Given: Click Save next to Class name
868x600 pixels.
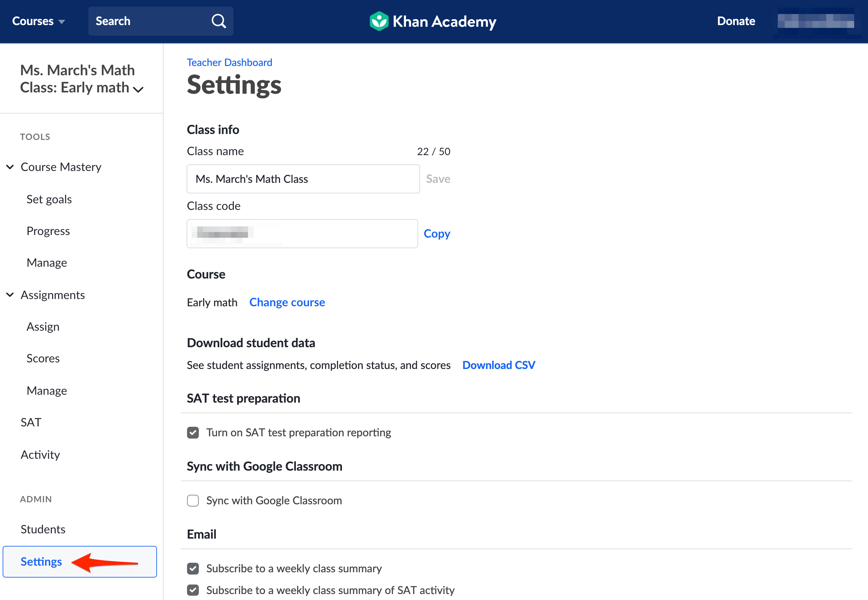Looking at the screenshot, I should coord(438,179).
